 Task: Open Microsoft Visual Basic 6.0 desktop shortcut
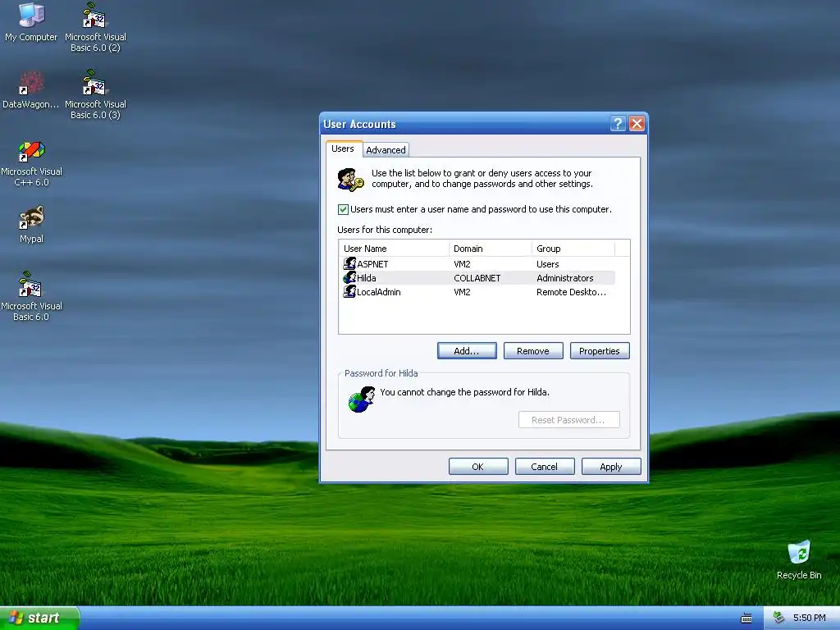(x=31, y=296)
